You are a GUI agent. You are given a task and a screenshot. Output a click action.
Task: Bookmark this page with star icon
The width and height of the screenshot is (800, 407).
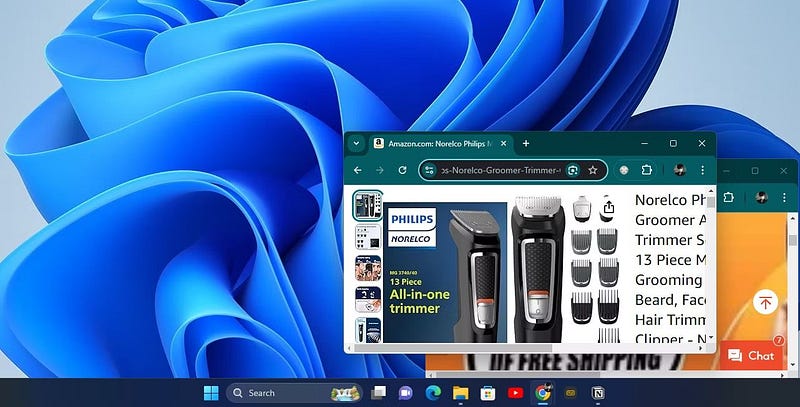(592, 170)
